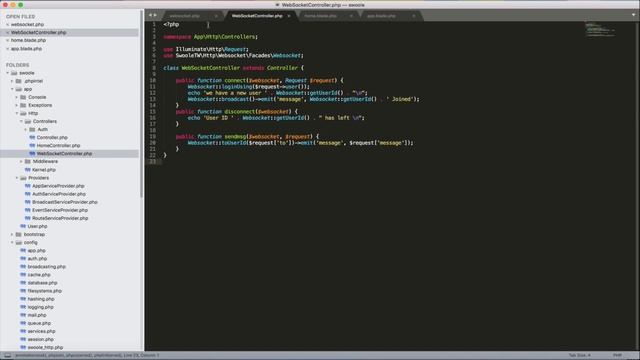Click the database.php file icon

point(23,283)
